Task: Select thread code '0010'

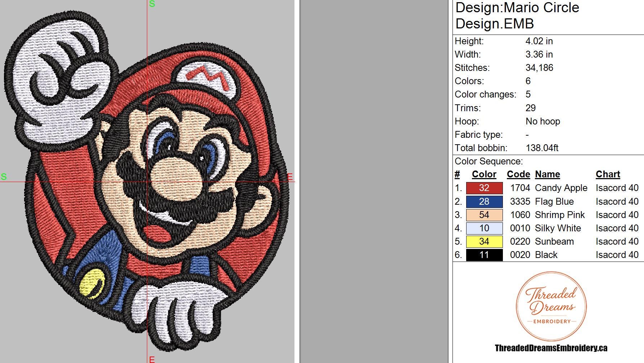Action: (520, 228)
